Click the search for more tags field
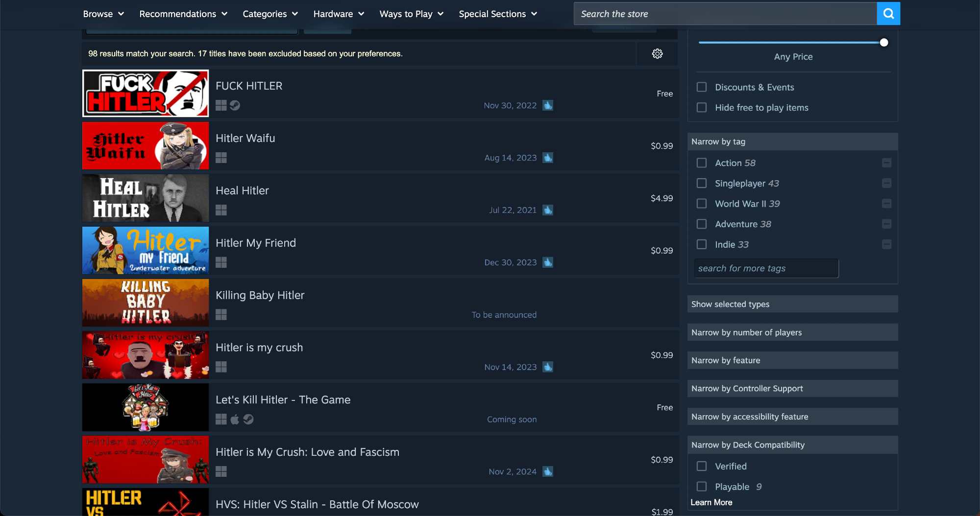 (766, 268)
